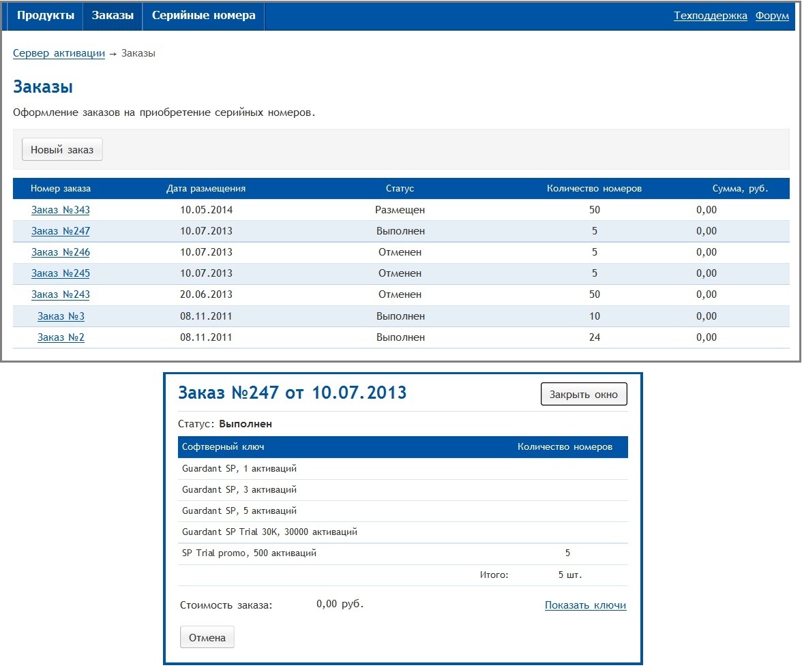Screen dimensions: 802x672
Task: Open order Заказ №243
Action: [x=61, y=294]
